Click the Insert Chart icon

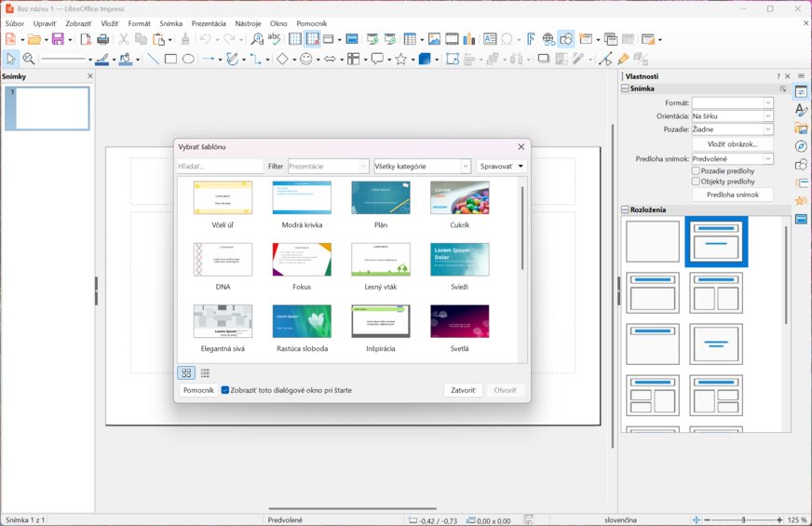pyautogui.click(x=469, y=39)
